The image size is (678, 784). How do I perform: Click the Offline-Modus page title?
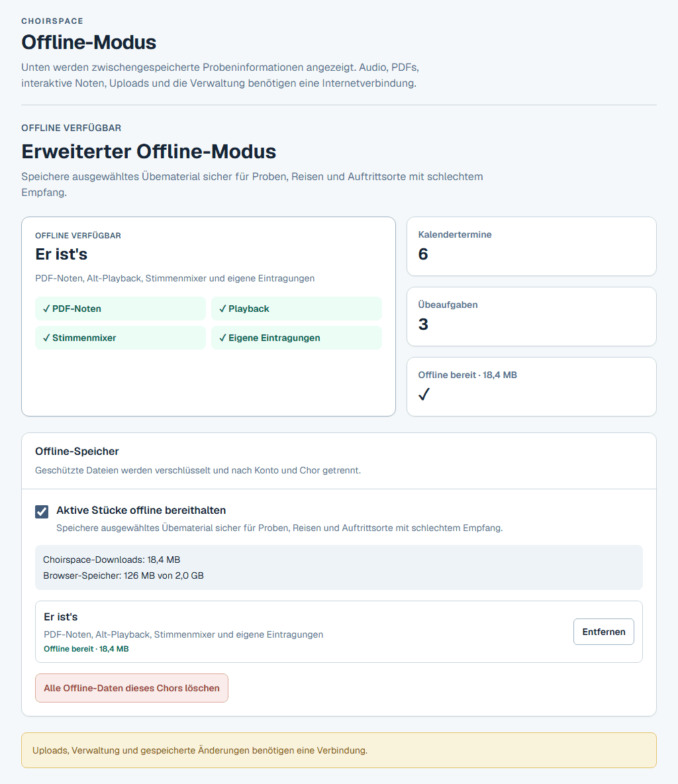(x=89, y=42)
